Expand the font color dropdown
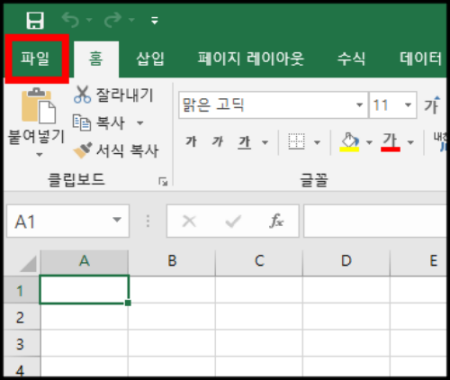This screenshot has width=450, height=380. 411,143
